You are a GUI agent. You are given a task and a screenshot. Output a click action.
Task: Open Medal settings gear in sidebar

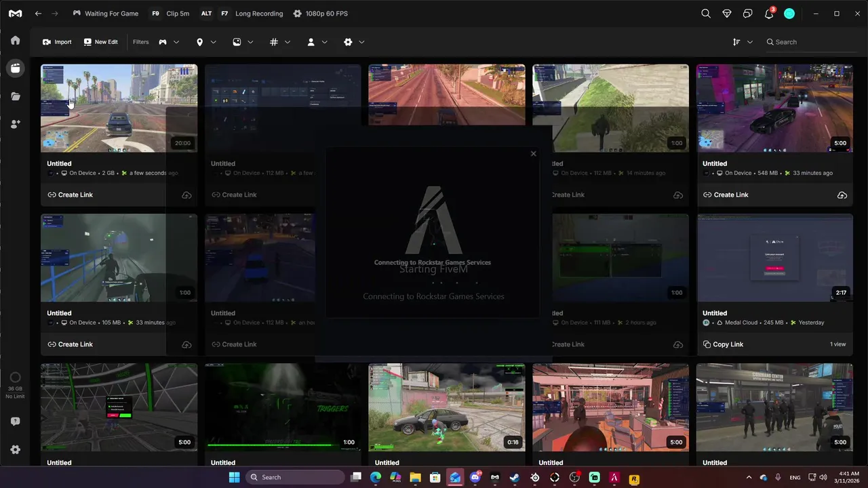point(15,449)
